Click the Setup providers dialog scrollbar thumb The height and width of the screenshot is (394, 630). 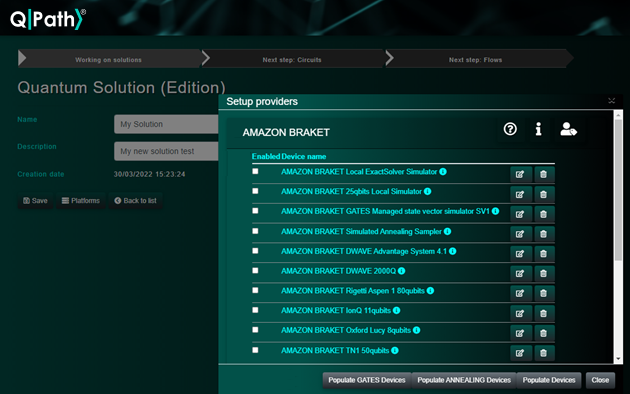point(618,189)
